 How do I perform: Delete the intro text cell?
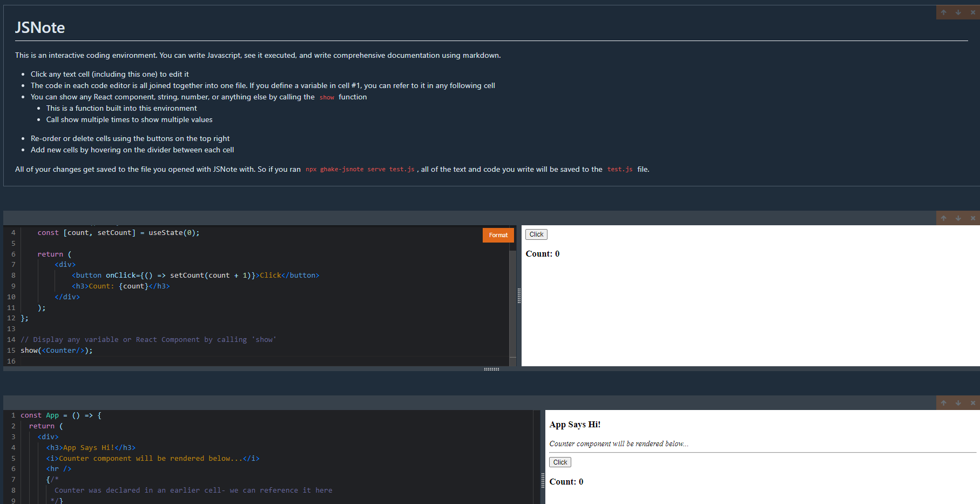tap(973, 12)
